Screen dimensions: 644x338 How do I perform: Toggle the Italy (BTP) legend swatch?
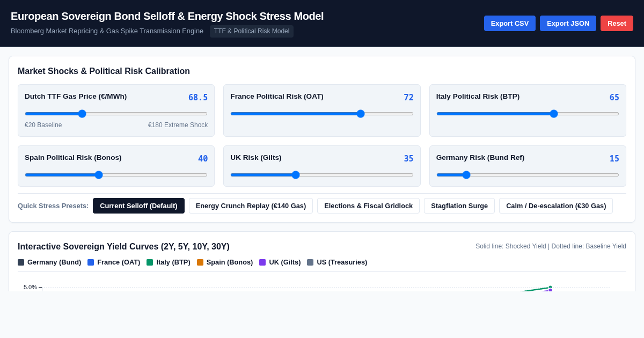coord(150,262)
